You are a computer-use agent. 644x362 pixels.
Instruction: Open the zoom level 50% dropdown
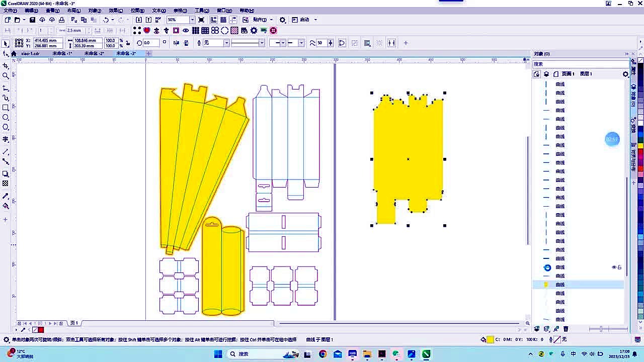192,20
